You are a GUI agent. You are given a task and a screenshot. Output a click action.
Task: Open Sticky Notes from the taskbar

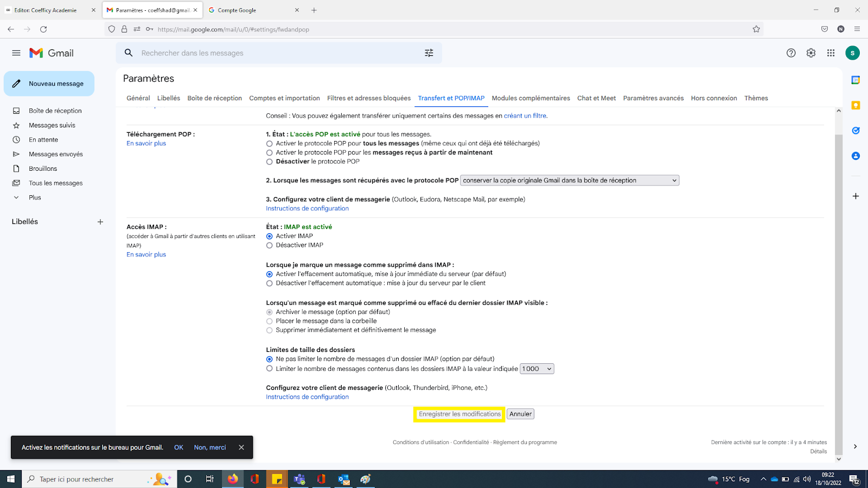pyautogui.click(x=277, y=479)
